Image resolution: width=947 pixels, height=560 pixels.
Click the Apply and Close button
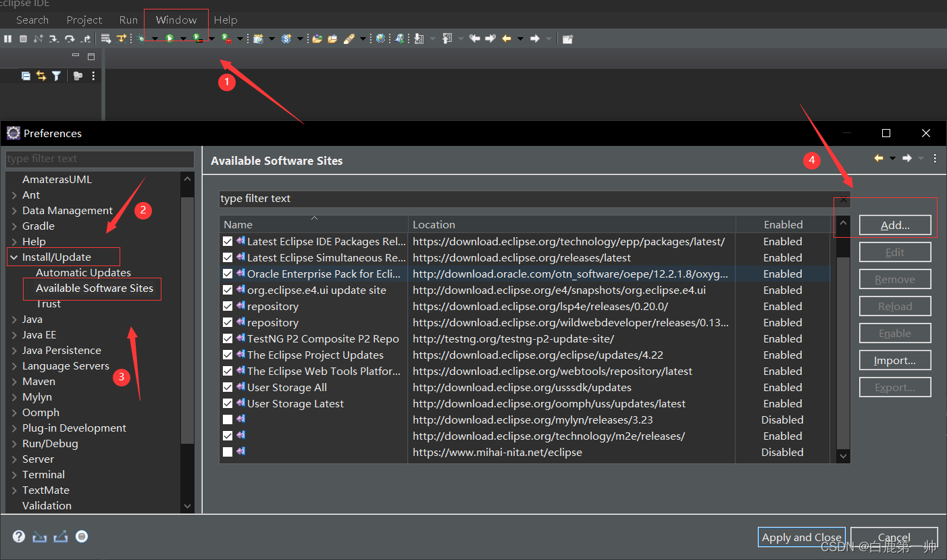(802, 537)
